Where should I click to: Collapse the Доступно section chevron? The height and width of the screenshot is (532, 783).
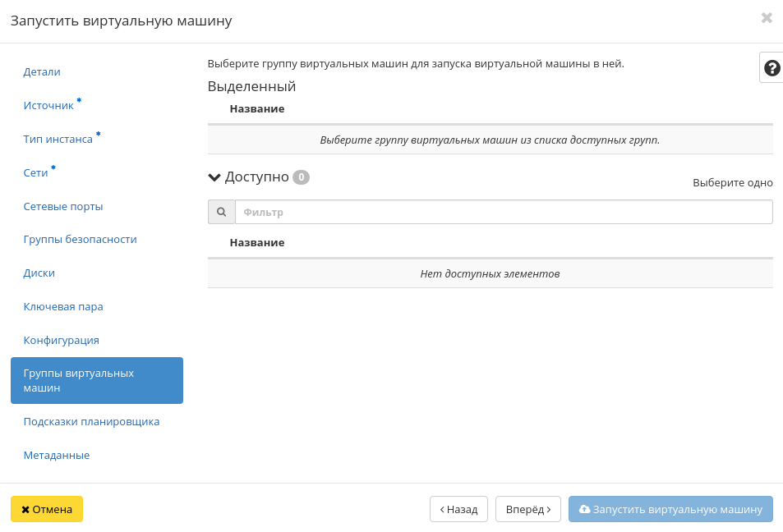tap(214, 177)
